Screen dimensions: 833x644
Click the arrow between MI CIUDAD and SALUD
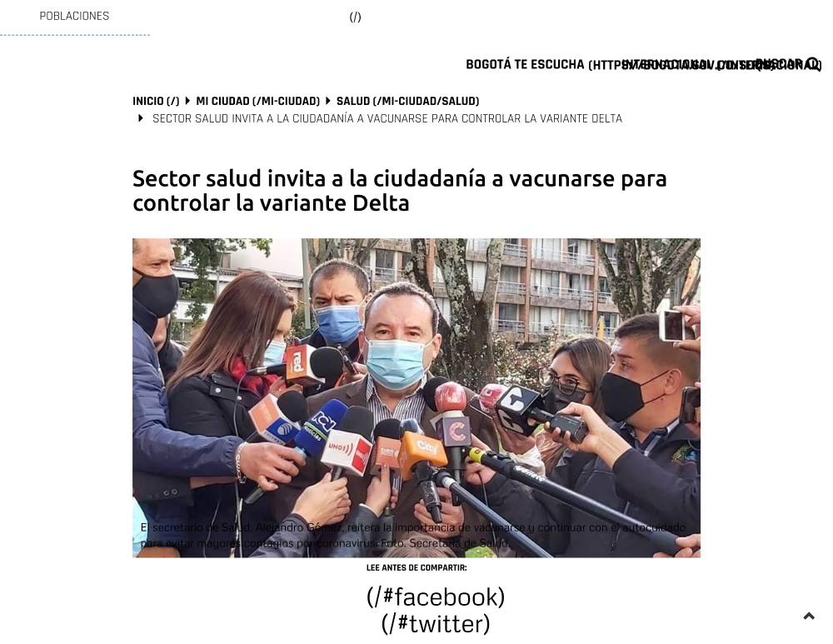click(x=327, y=101)
